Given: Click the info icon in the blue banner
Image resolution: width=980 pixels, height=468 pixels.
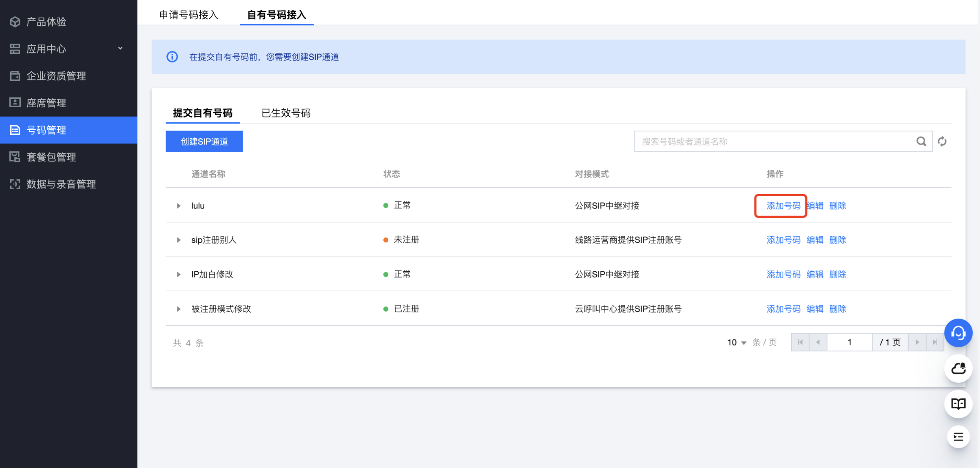Looking at the screenshot, I should click(172, 57).
